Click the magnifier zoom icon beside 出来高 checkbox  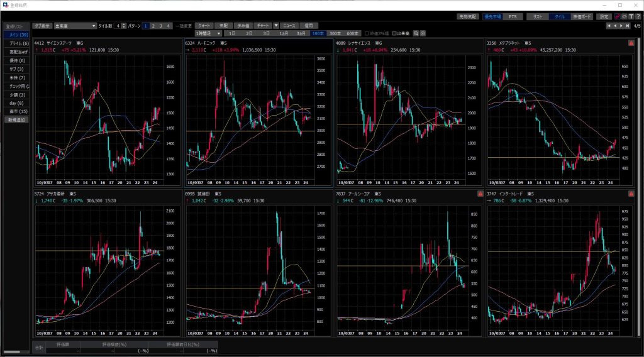[416, 33]
